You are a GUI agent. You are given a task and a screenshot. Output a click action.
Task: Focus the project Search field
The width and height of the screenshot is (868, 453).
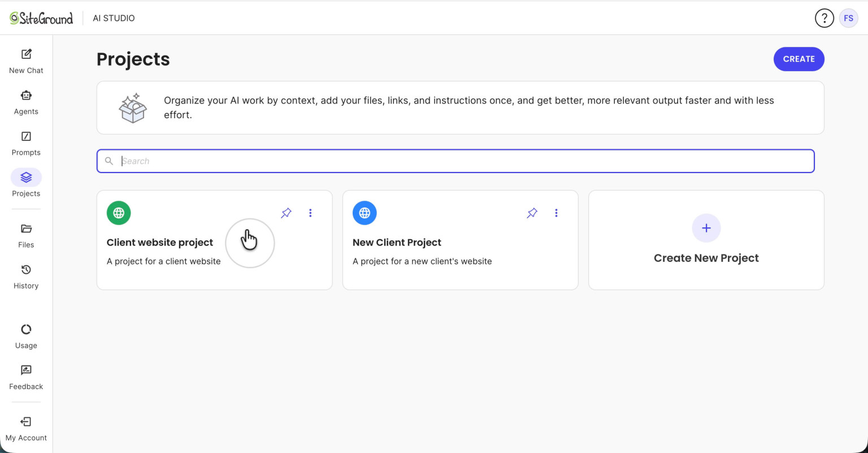pos(455,161)
